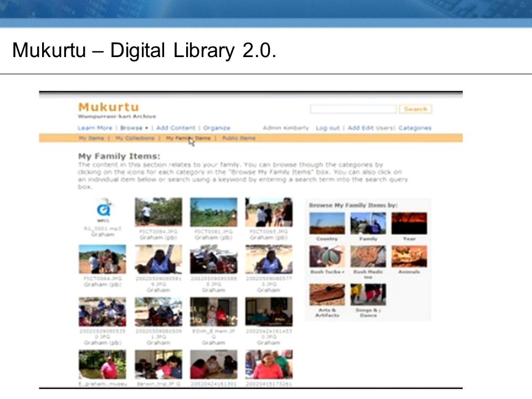Open the 20020415173261 photo thumbnail
This screenshot has height=399, width=532.
[269, 365]
